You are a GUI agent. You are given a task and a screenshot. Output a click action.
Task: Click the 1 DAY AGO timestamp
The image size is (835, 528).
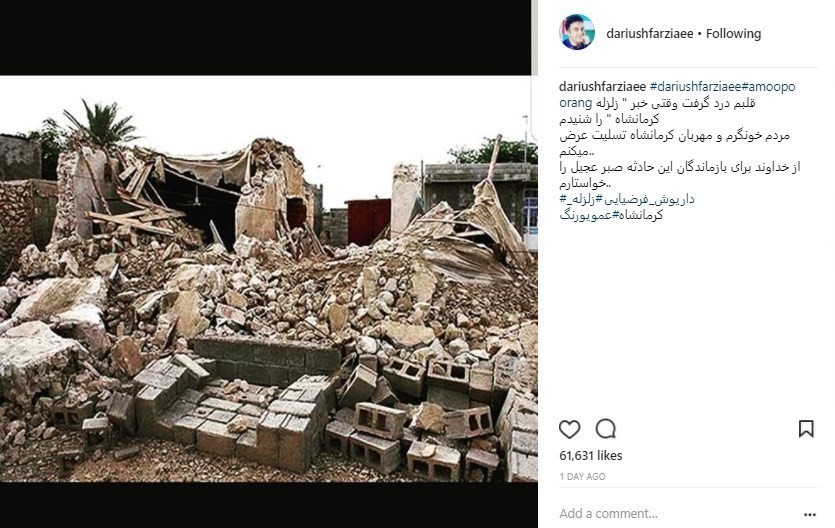coord(582,477)
